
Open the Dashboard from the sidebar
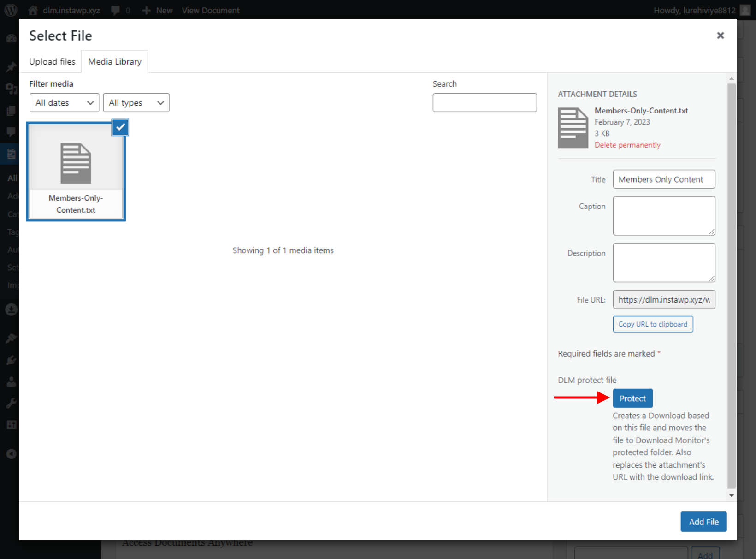pos(11,39)
